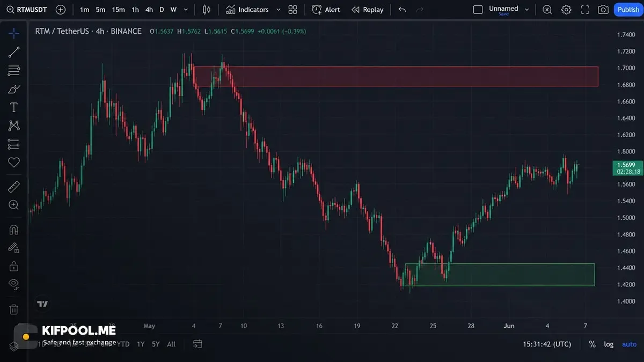
Task: Open quick search magnifier icon
Action: click(x=547, y=10)
